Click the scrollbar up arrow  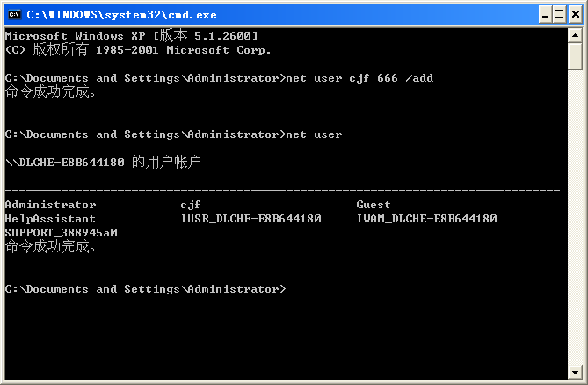coord(575,35)
